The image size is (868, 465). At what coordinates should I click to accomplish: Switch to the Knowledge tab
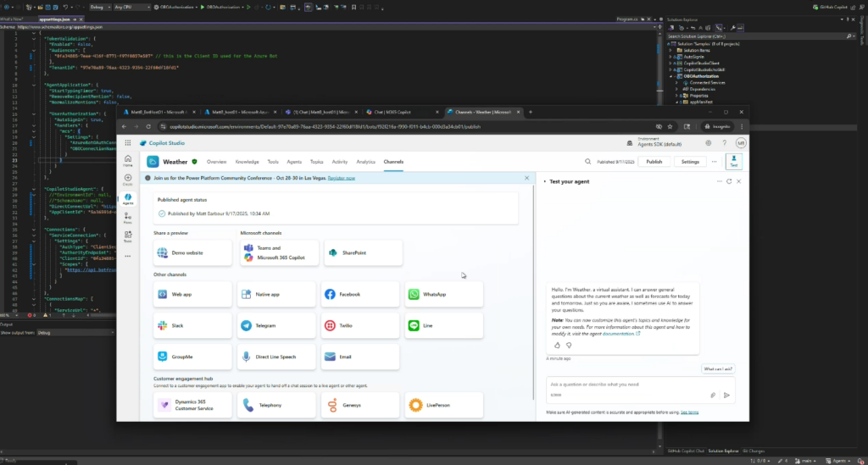click(x=247, y=162)
